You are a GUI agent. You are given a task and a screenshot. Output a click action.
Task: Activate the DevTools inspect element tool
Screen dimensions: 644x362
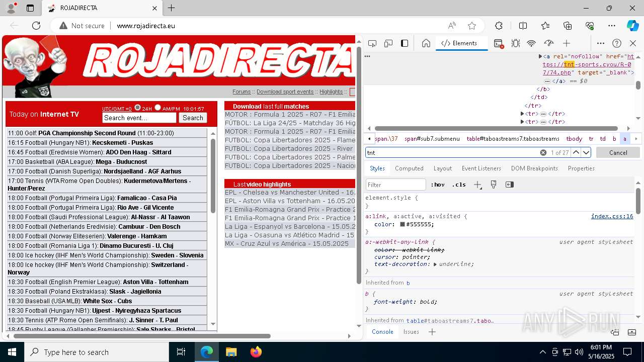372,43
